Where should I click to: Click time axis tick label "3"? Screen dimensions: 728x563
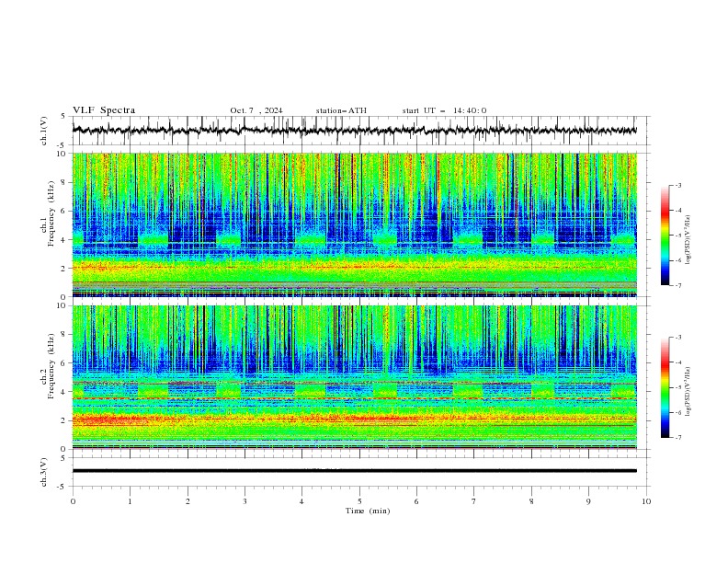(x=245, y=501)
